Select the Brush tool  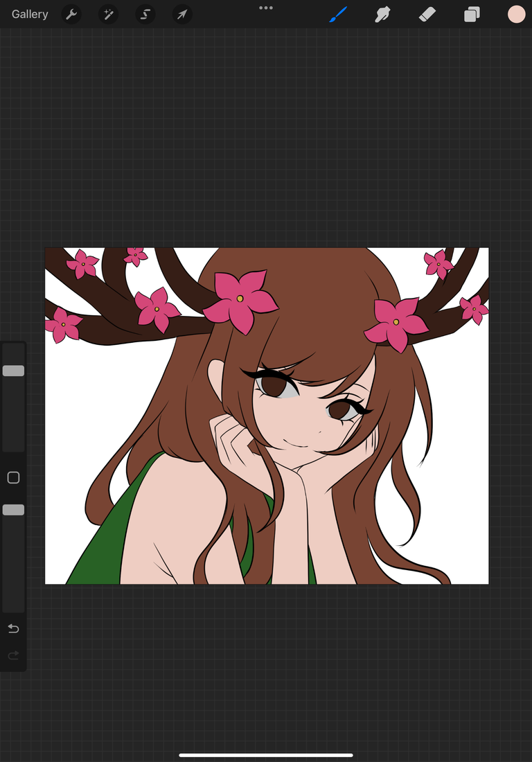click(x=338, y=15)
